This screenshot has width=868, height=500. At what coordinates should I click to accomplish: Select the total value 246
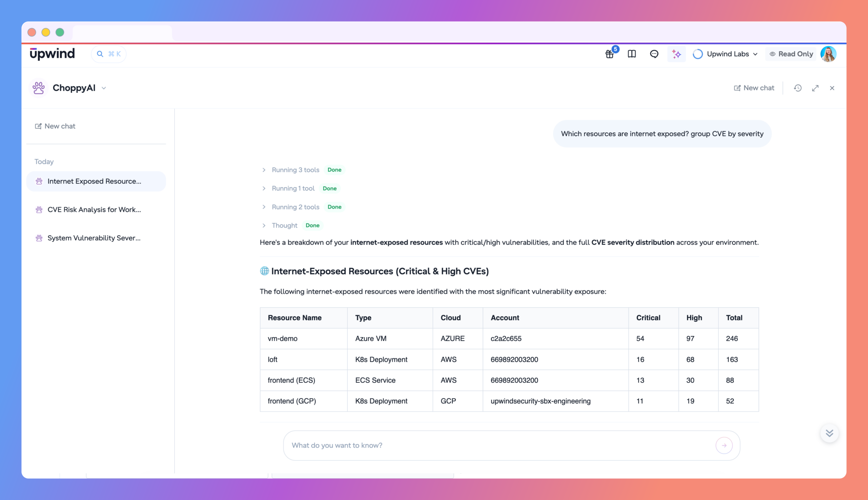738,339
